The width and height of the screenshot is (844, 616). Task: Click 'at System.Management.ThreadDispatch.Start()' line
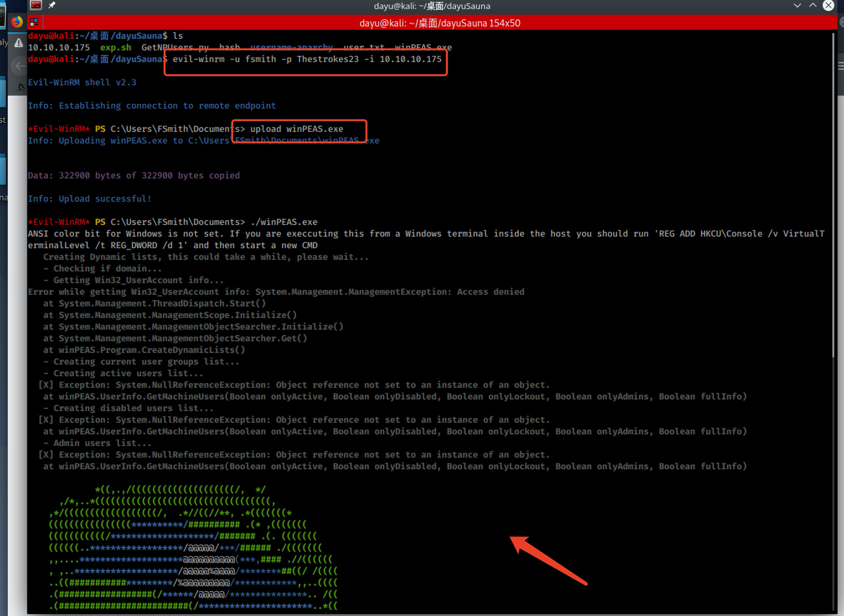pos(155,303)
